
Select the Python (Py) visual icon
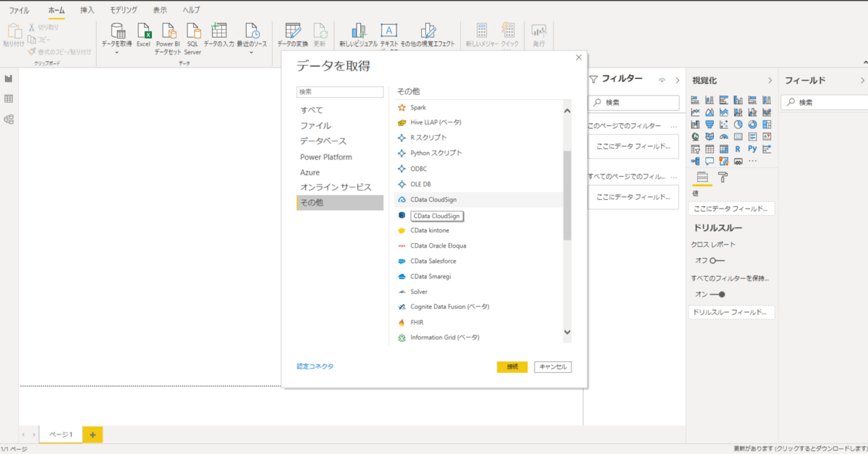pos(752,149)
